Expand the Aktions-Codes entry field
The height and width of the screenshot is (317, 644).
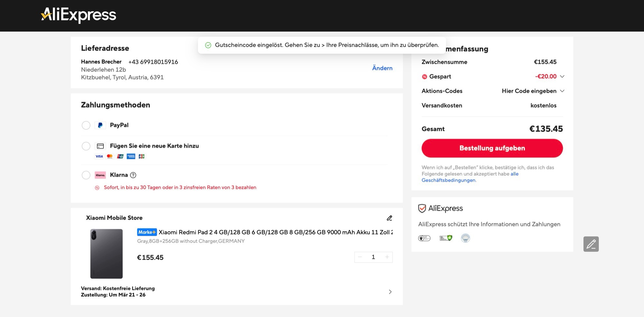(562, 91)
